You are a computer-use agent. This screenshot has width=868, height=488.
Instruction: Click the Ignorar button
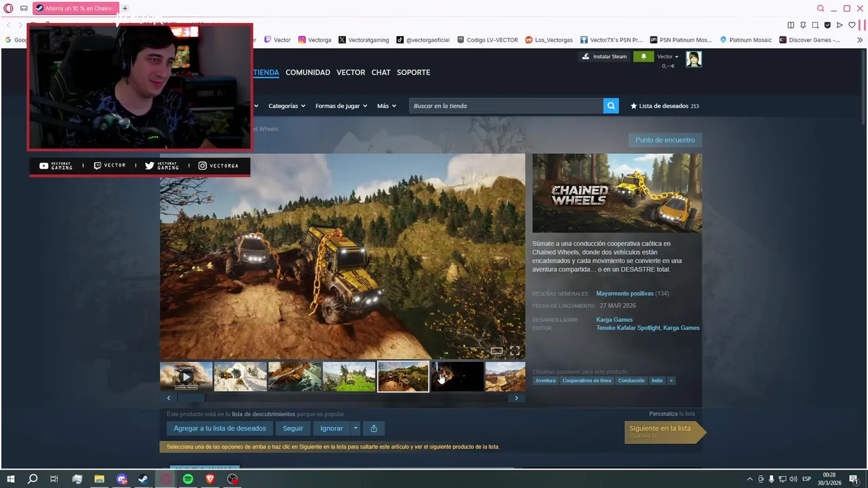(332, 428)
